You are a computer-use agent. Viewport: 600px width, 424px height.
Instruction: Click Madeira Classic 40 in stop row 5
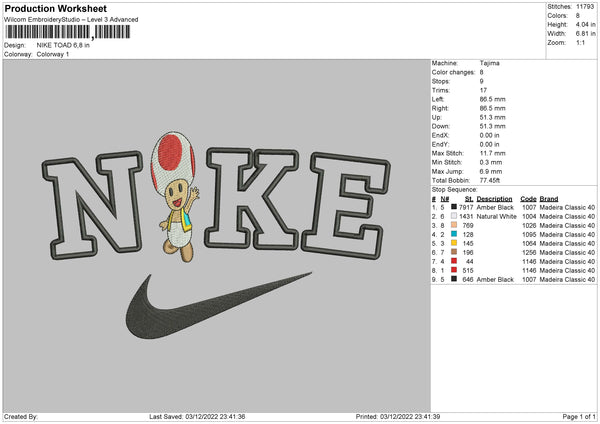click(x=567, y=243)
